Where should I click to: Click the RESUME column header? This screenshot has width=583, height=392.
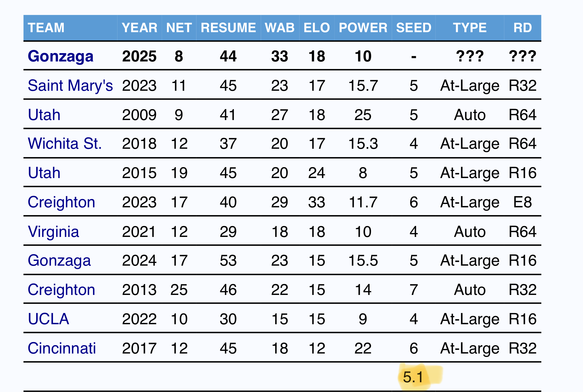click(x=228, y=28)
